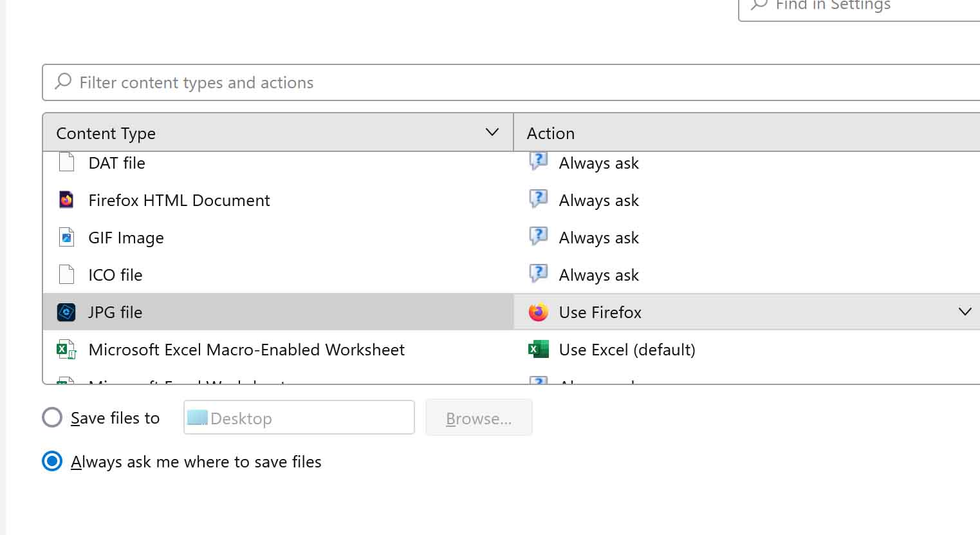Toggle sort with Content Type chevron

tap(492, 133)
